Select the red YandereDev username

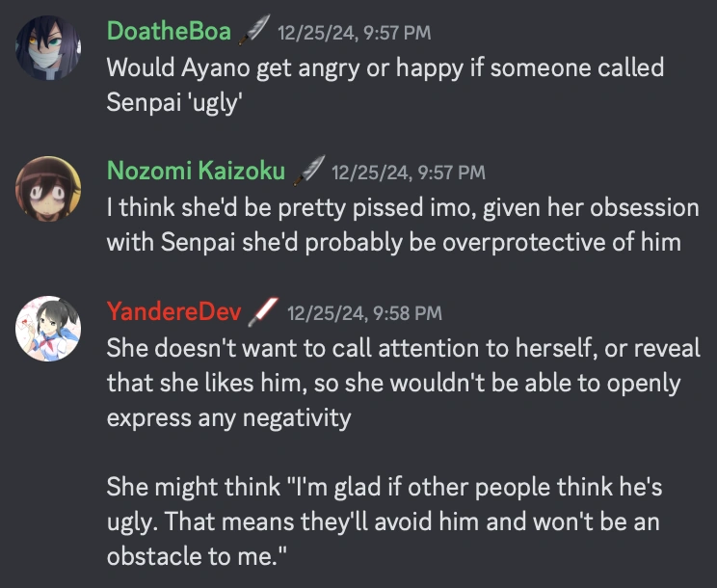(173, 312)
